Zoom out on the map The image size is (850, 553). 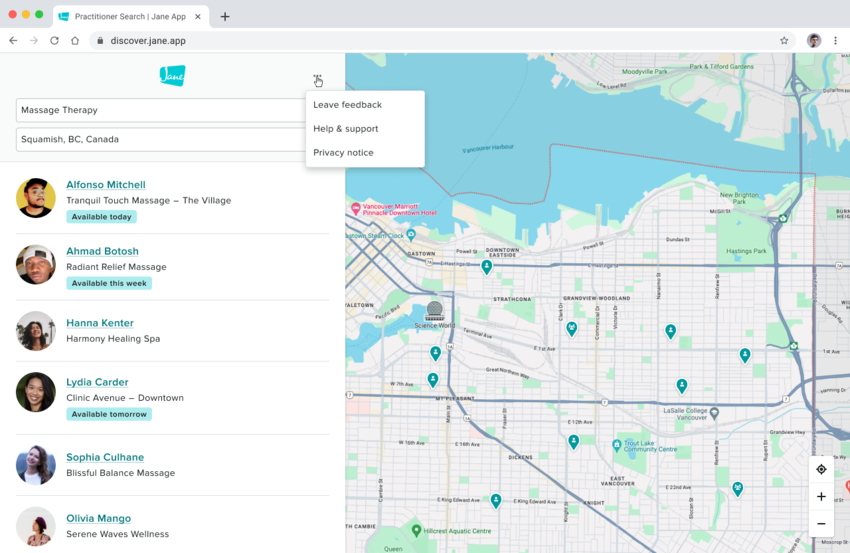pyautogui.click(x=821, y=523)
